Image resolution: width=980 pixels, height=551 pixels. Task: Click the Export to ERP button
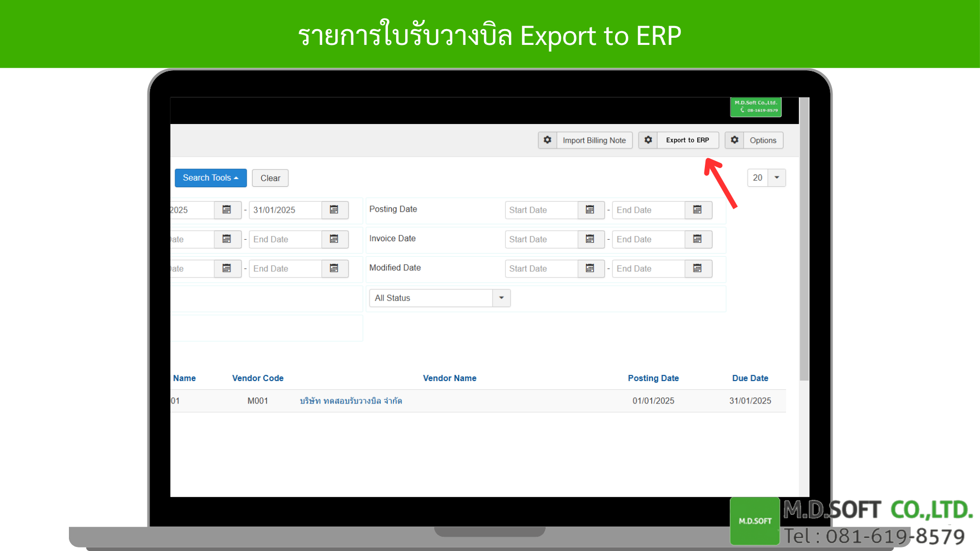[687, 140]
